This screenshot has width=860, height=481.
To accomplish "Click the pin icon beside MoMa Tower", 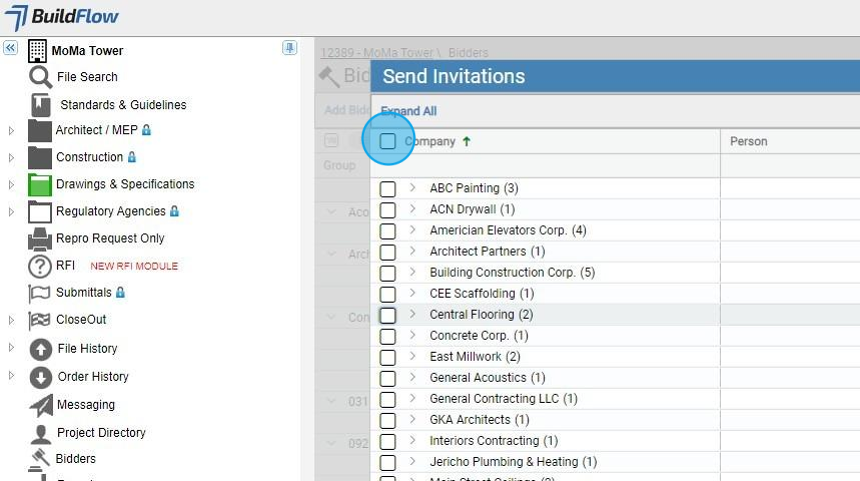I will pyautogui.click(x=290, y=48).
